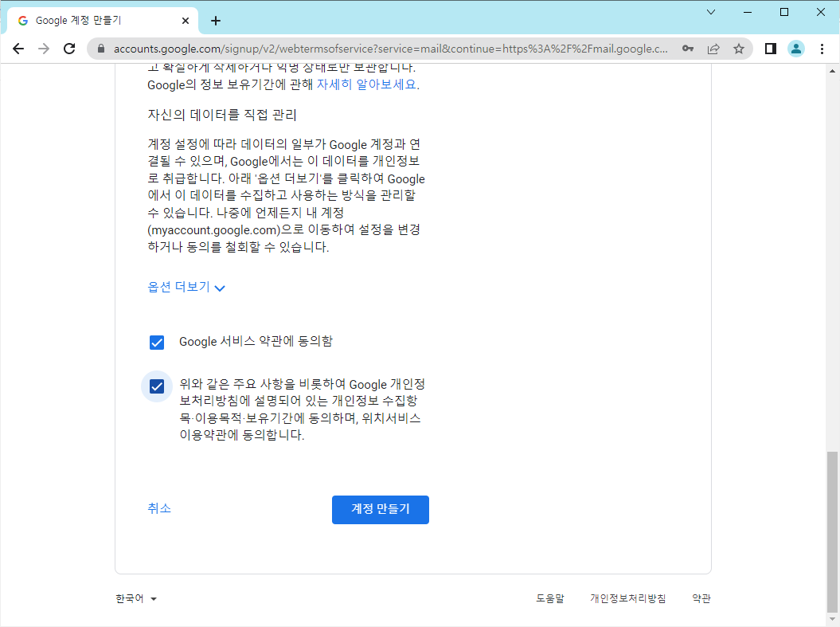Open the 개인정보처리방침 footer link
Screen dimensions: 840x627
628,598
